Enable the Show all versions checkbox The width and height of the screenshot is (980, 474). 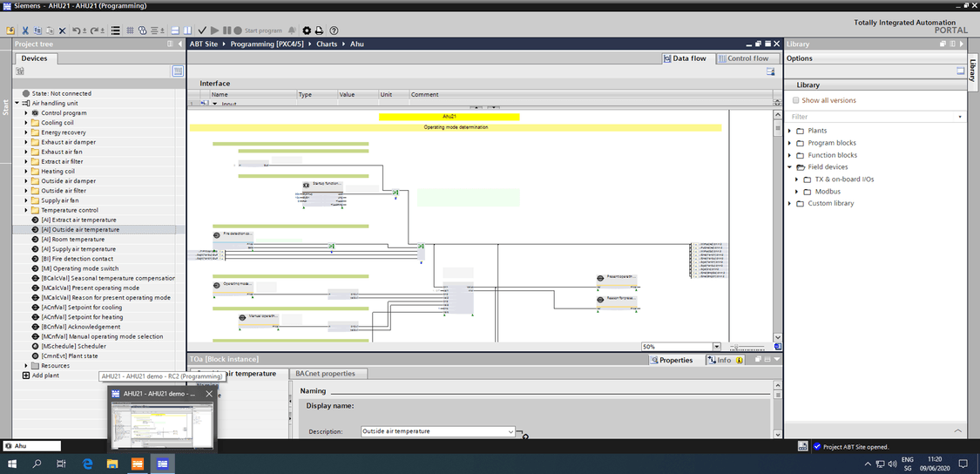[795, 100]
